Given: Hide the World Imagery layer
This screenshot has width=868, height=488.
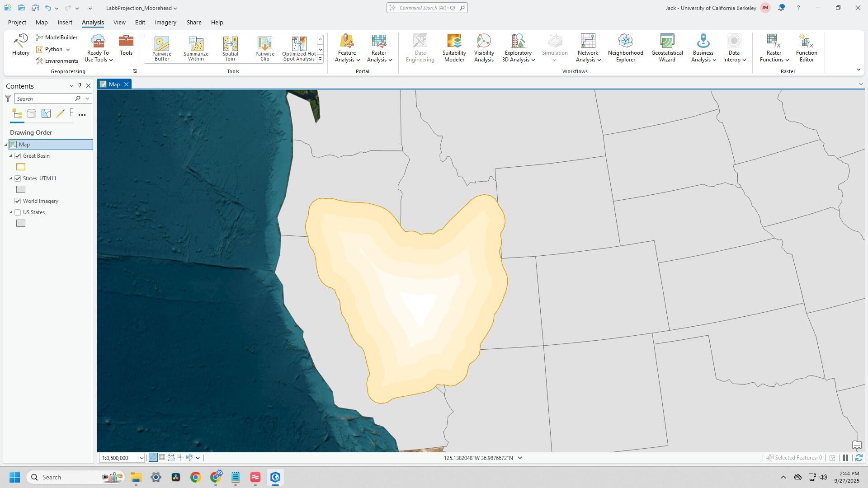Looking at the screenshot, I should [x=18, y=201].
